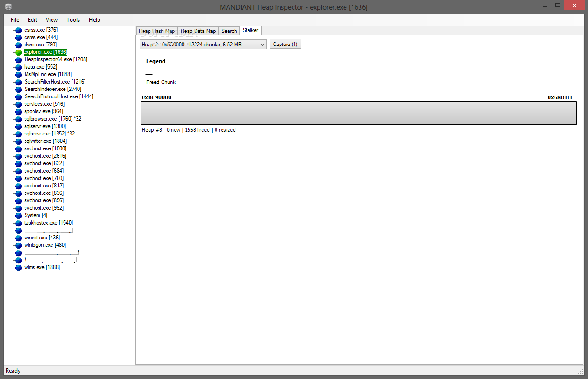Open the Help menu
This screenshot has height=379, width=588.
click(95, 20)
